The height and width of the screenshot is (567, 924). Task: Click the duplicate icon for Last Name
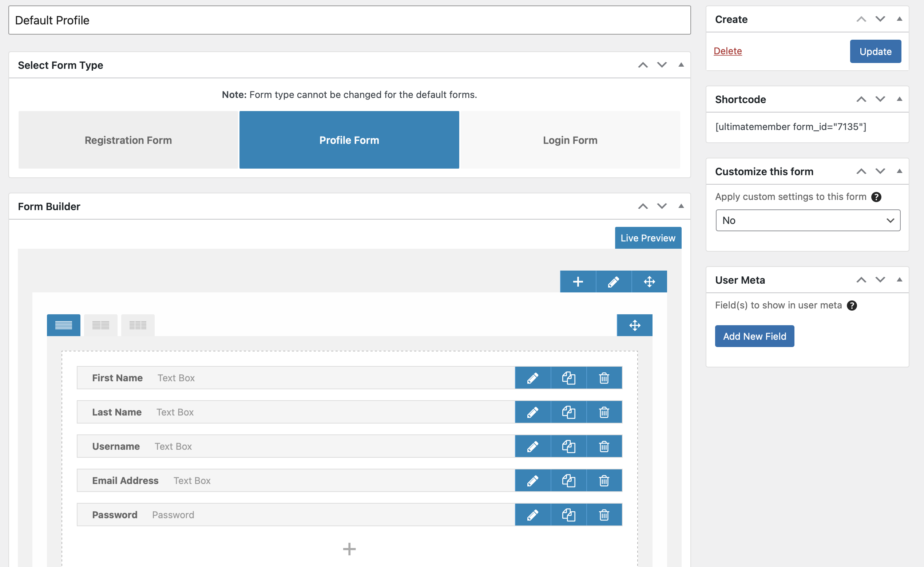[x=568, y=411]
